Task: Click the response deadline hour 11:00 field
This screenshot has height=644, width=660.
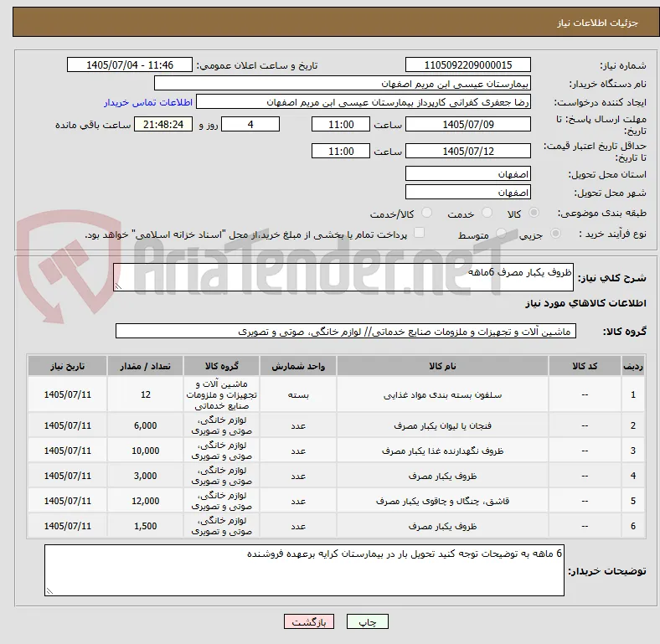Action: 341,124
